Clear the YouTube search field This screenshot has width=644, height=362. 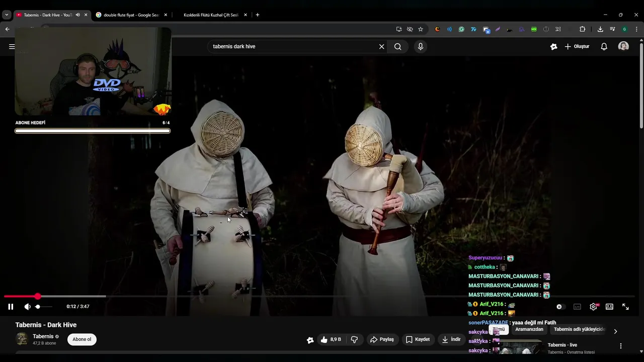click(x=381, y=46)
